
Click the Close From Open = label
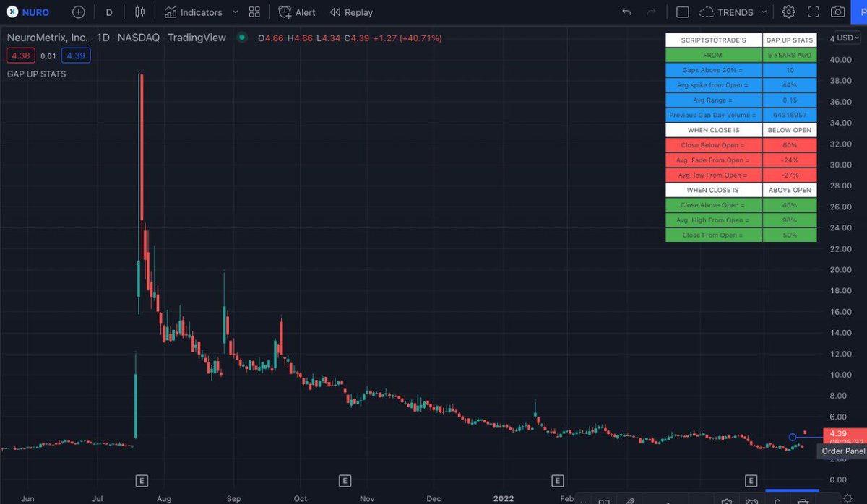tap(712, 235)
